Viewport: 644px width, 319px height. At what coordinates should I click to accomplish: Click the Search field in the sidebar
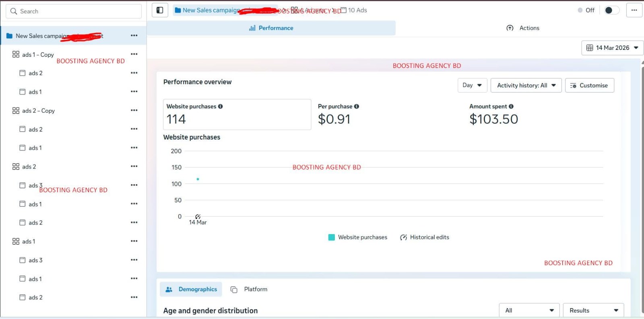tap(74, 11)
